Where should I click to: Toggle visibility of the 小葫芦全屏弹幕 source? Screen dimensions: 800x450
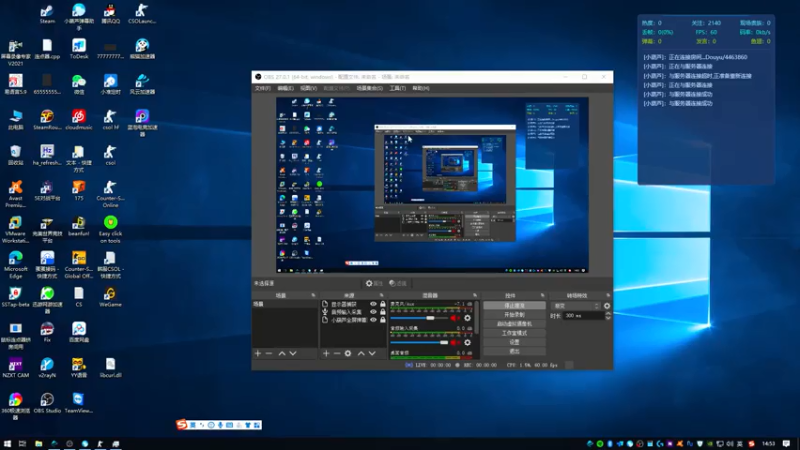pyautogui.click(x=373, y=320)
